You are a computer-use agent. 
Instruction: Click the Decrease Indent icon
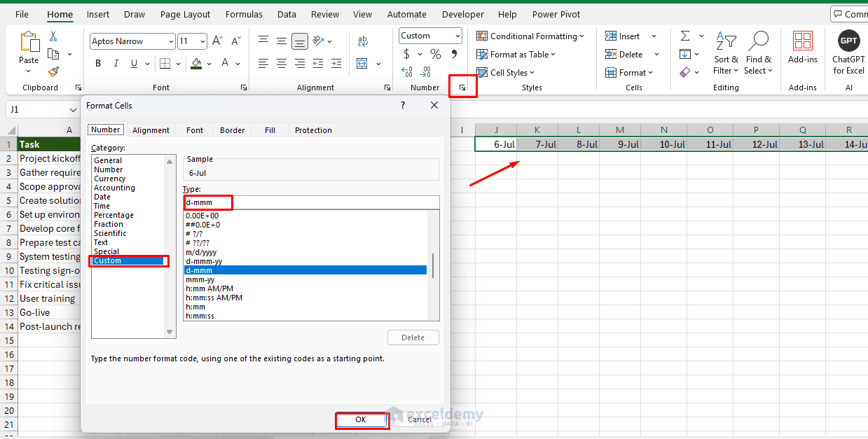click(318, 63)
